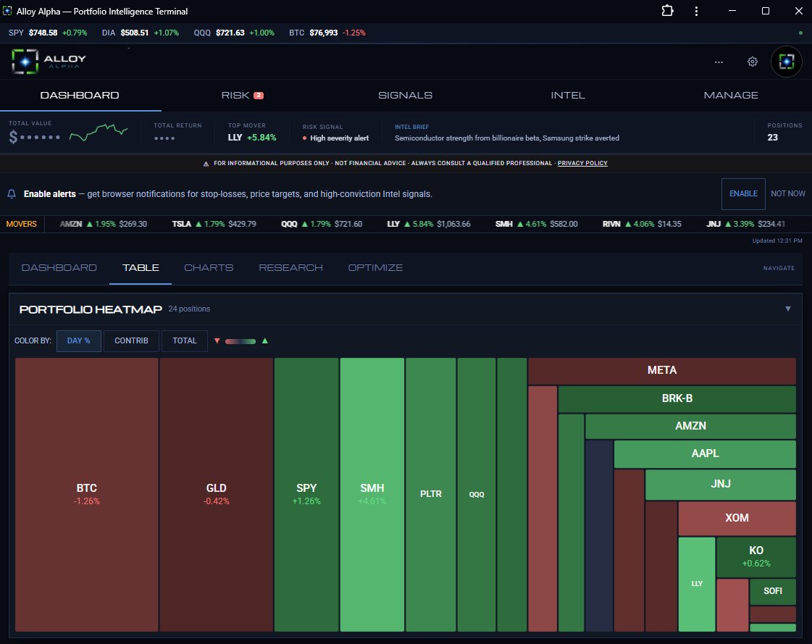Click SMH in the movers ticker
The image size is (812, 644).
coord(537,225)
